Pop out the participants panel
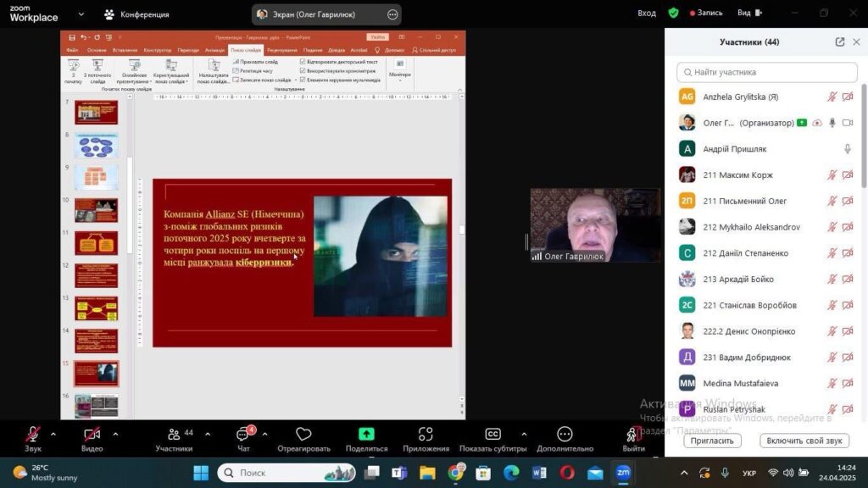This screenshot has width=868, height=488. [839, 42]
